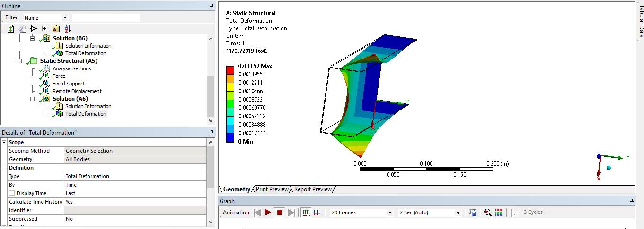The image size is (644, 229).
Task: Click the expand all tree icon
Action: (x=44, y=29)
